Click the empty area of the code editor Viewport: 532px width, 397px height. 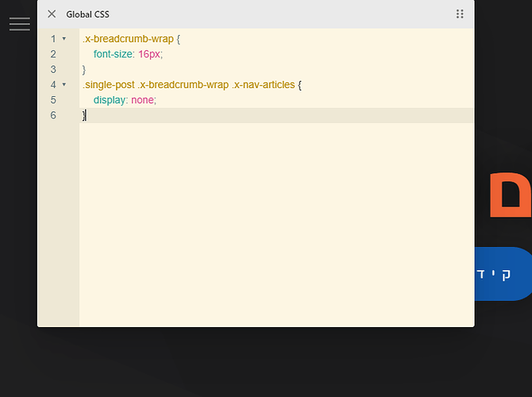point(278,230)
